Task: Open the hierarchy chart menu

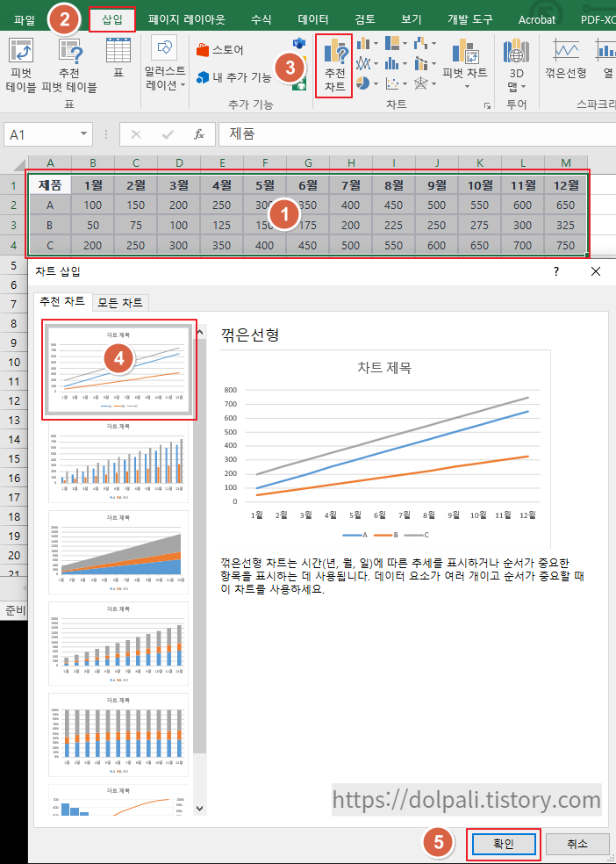Action: (x=396, y=43)
